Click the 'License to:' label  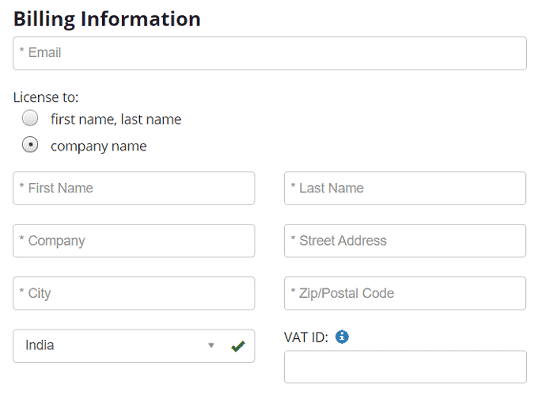click(46, 97)
